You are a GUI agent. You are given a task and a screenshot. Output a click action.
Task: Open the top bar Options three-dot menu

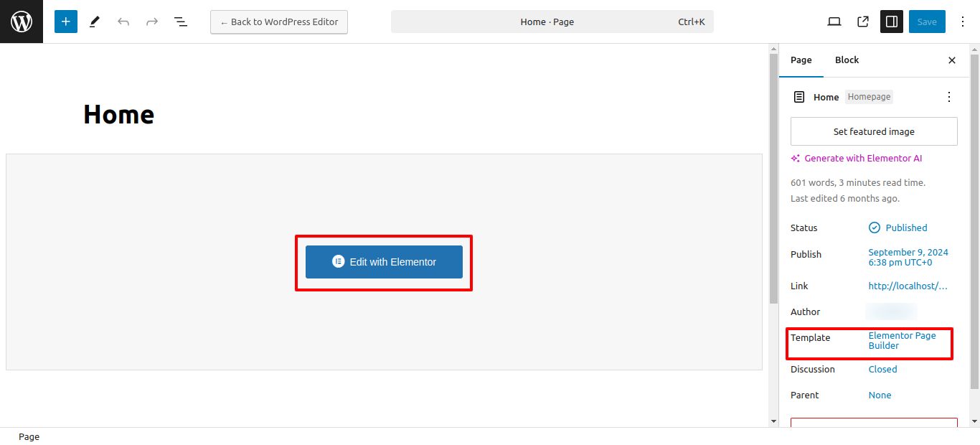[x=963, y=22]
